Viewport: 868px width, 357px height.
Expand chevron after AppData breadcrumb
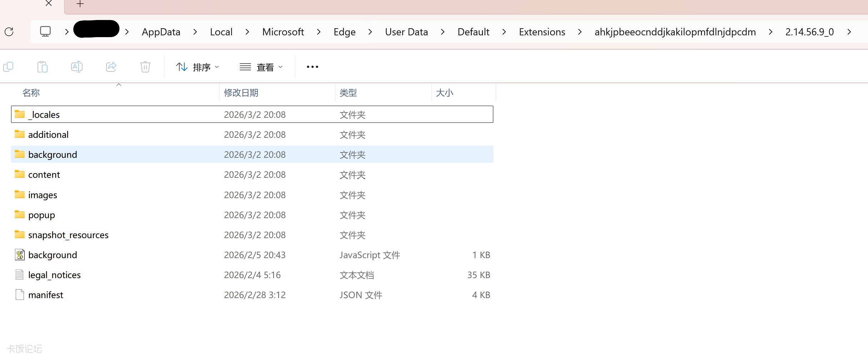tap(195, 32)
